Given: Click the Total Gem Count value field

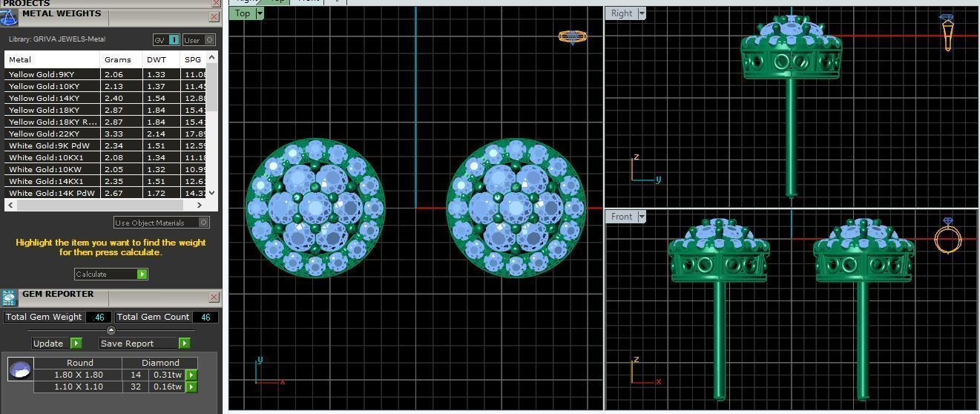Looking at the screenshot, I should point(205,317).
